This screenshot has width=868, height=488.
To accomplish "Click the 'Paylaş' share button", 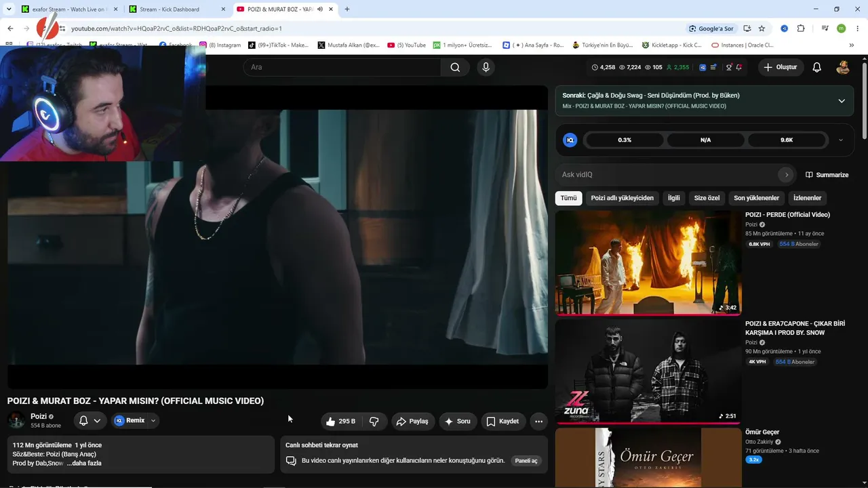I will pyautogui.click(x=412, y=421).
